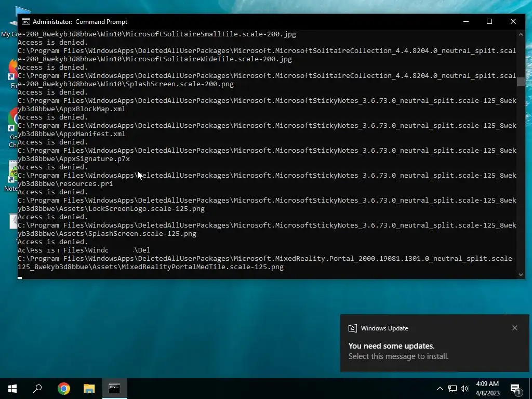Click the console scrollbar down arrow
This screenshot has width=532, height=399.
[521, 275]
